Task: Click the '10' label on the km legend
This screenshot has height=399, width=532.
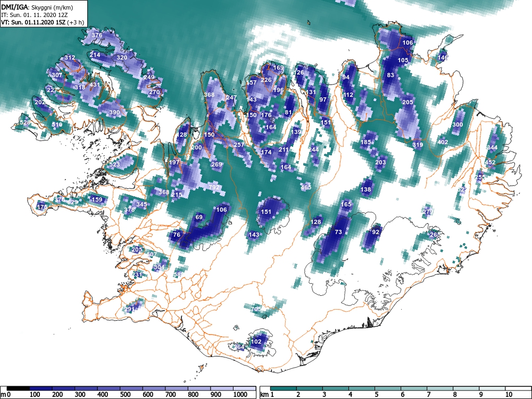Action: [508, 395]
